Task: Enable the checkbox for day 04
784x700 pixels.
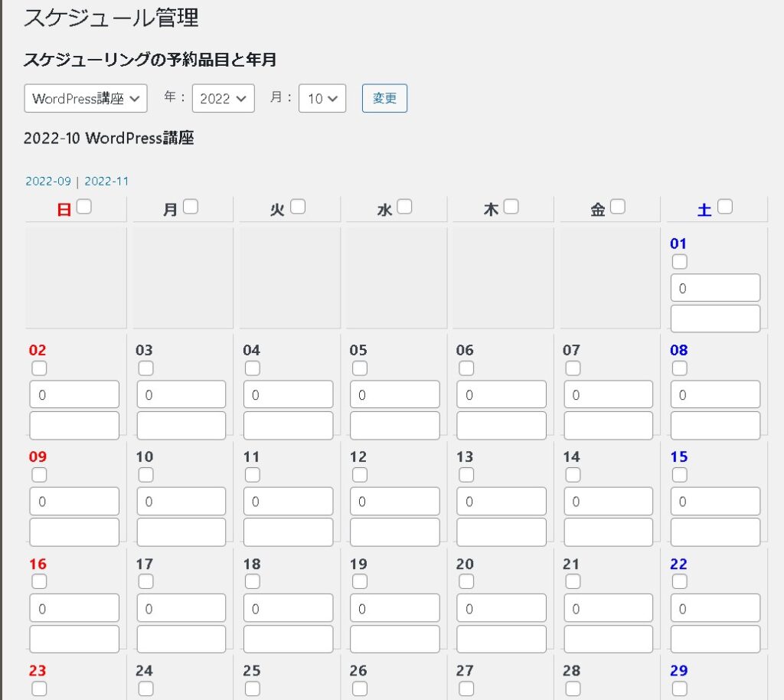Action: coord(253,368)
